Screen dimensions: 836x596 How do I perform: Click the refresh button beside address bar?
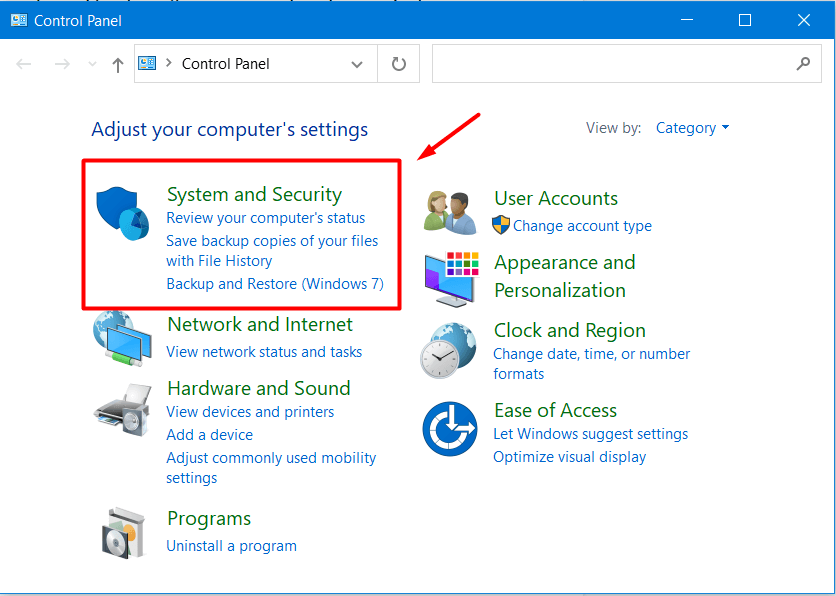point(398,64)
